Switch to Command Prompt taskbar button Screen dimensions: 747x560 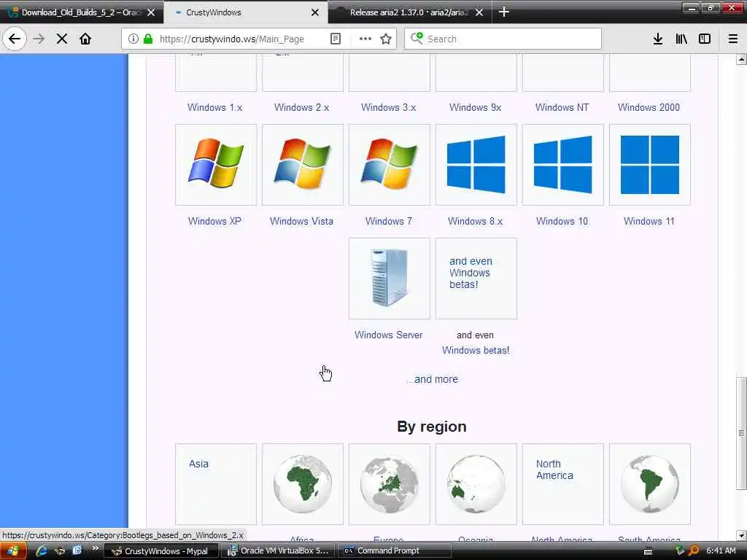[395, 551]
